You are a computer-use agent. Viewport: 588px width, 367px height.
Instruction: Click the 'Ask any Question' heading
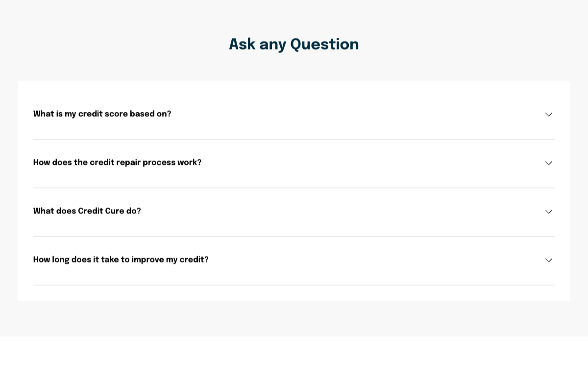[x=294, y=44]
